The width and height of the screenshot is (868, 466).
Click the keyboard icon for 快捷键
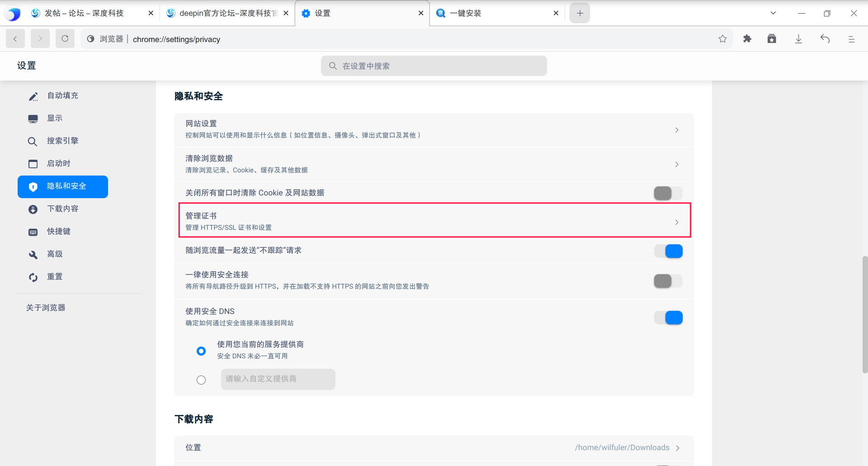(x=33, y=232)
